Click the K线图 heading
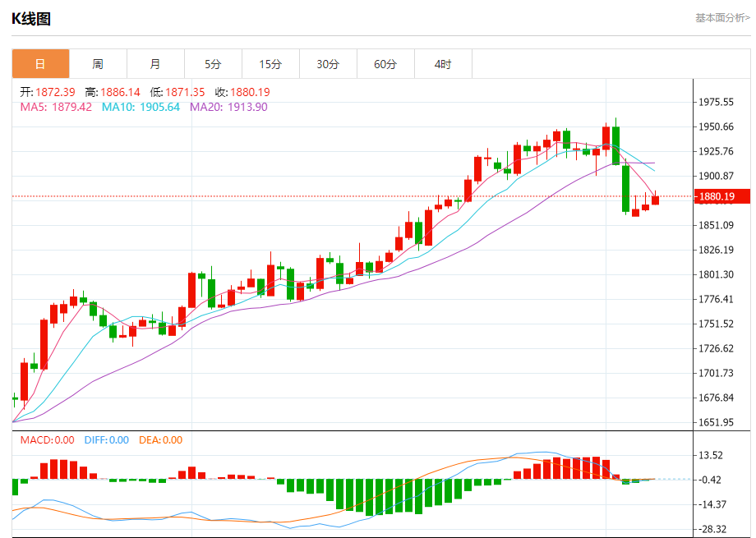756x538 pixels. 31,19
